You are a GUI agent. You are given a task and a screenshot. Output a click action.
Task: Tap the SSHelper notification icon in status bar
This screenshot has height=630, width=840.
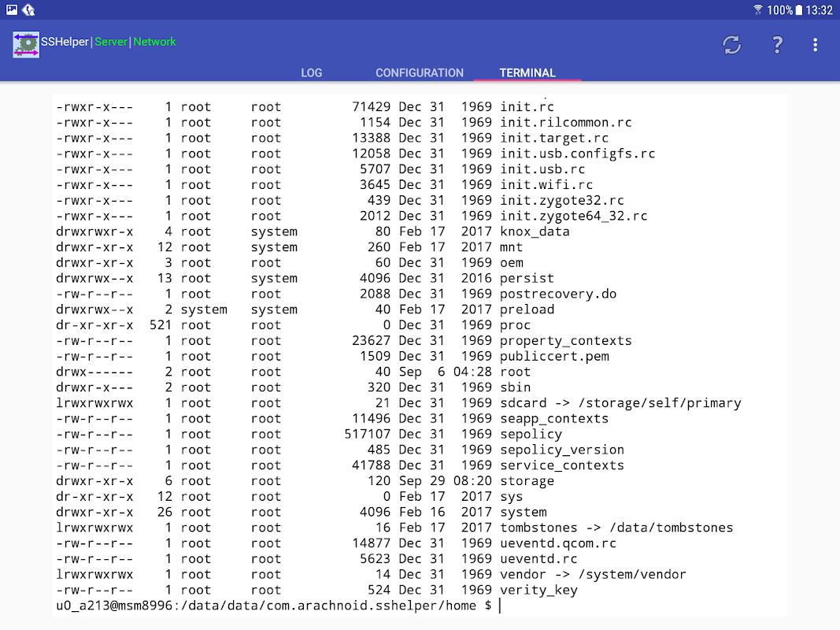[x=28, y=9]
